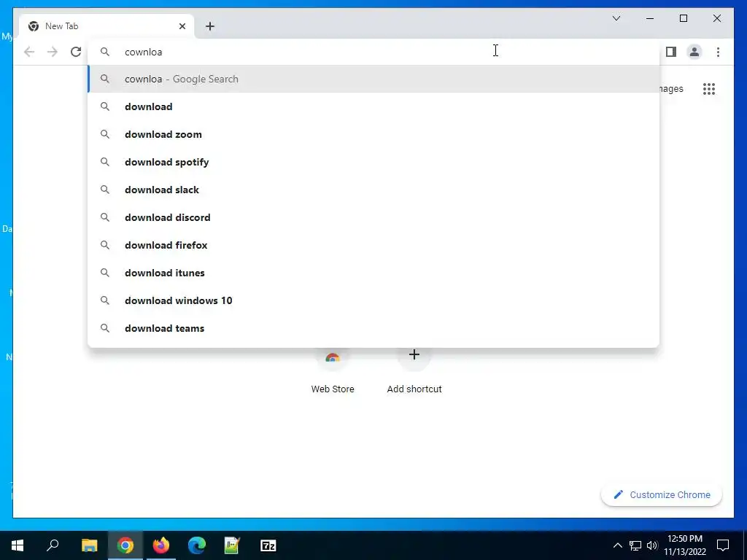This screenshot has height=560, width=747.
Task: Open the notification center icon
Action: [723, 545]
